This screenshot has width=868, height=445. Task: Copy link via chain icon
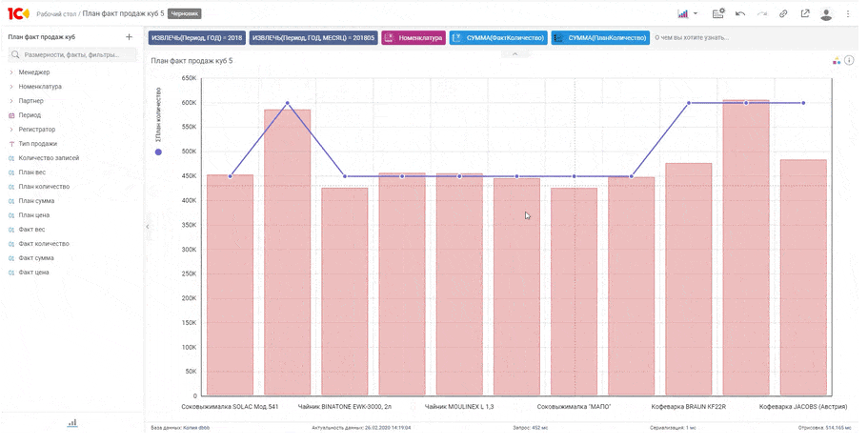tap(783, 14)
